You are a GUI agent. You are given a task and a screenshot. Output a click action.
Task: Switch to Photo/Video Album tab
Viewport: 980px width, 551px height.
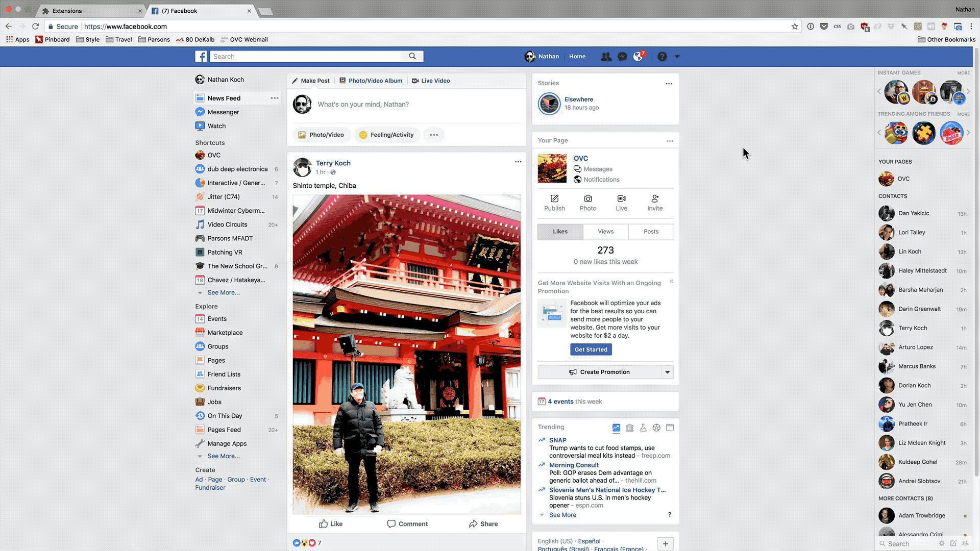pyautogui.click(x=371, y=81)
